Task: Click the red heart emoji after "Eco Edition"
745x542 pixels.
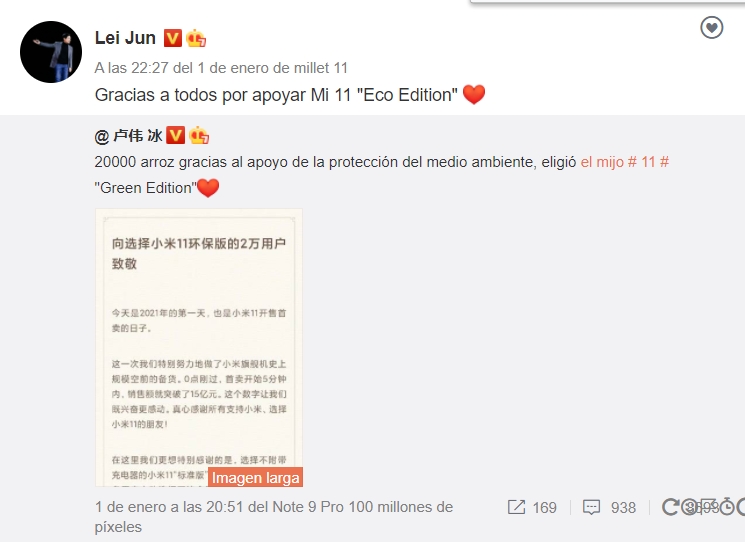Action: click(474, 94)
